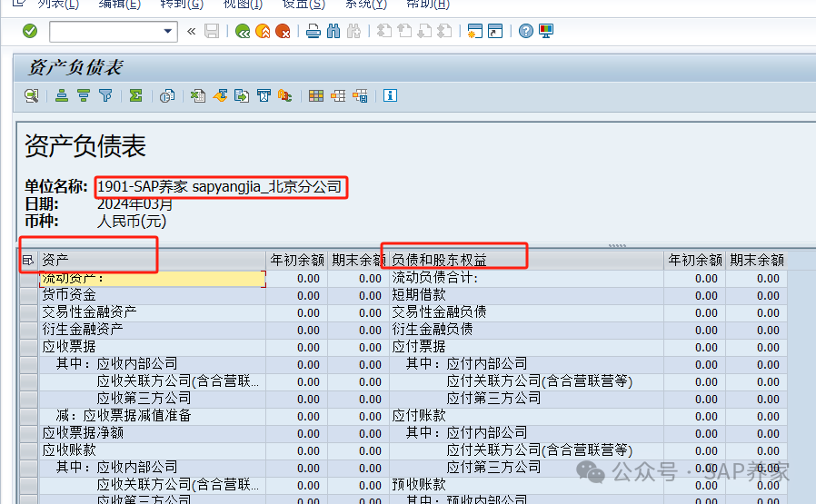
Task: Click the 流动负债合计: cell
Action: [527, 278]
